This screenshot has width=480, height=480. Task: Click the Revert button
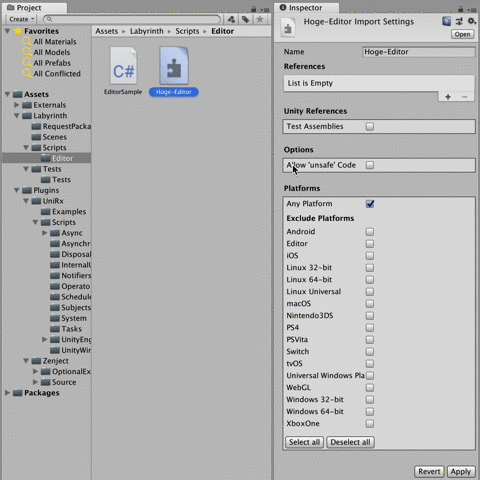tap(429, 472)
